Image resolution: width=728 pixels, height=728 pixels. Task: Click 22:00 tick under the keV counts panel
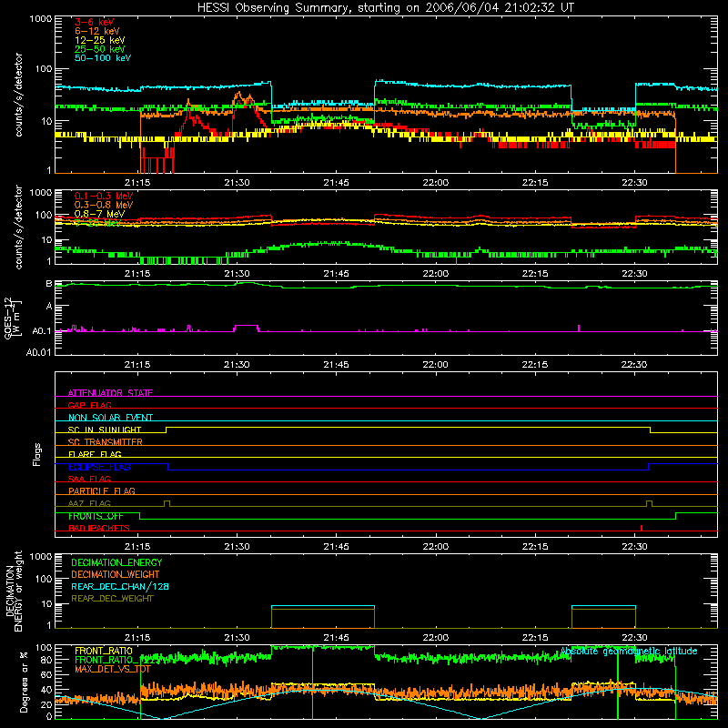(x=436, y=182)
